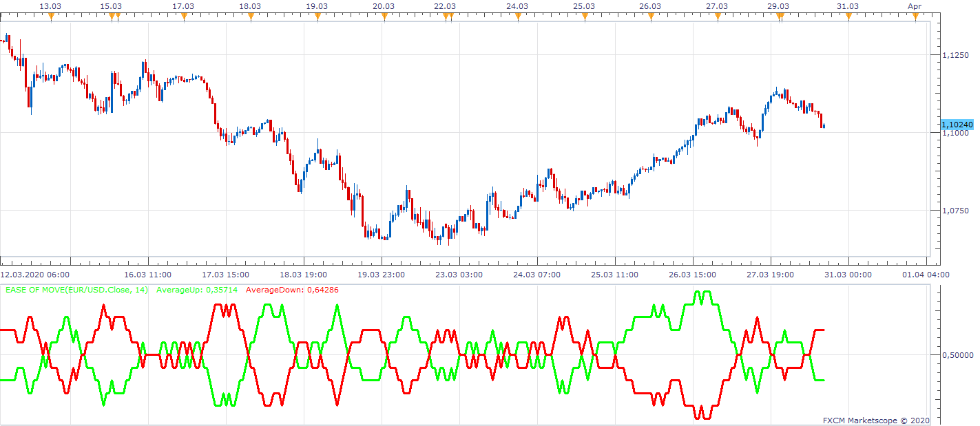Click the orange day marker under 27.03
Image resolution: width=980 pixels, height=426 pixels.
718,17
